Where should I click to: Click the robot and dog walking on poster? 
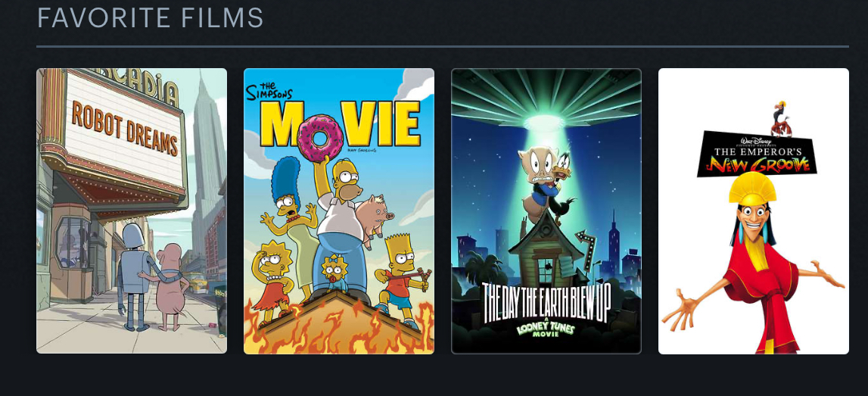coord(152,277)
